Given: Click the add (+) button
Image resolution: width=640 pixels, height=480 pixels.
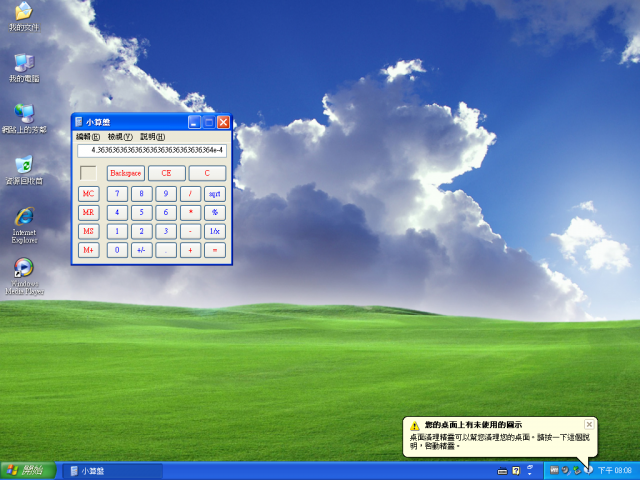Looking at the screenshot, I should click(191, 250).
